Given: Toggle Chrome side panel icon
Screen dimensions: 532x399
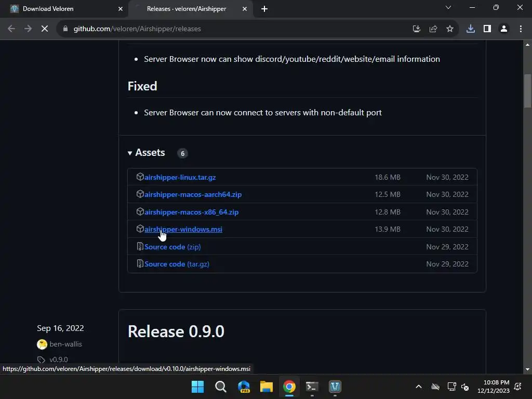Looking at the screenshot, I should coord(487,29).
